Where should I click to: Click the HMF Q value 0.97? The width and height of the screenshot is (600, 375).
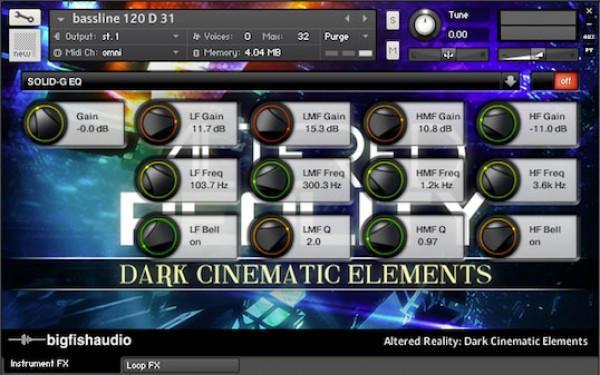click(x=427, y=242)
